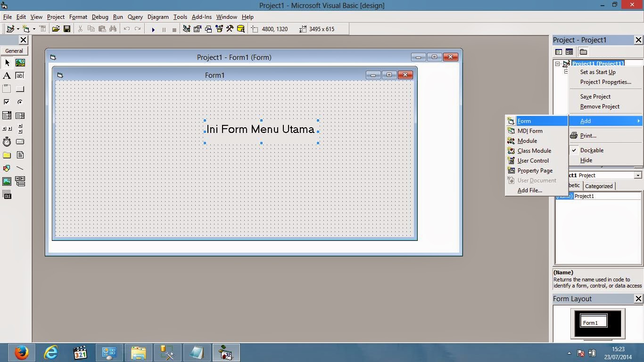644x362 pixels.
Task: Select the OptionButton control tool
Action: [20, 102]
